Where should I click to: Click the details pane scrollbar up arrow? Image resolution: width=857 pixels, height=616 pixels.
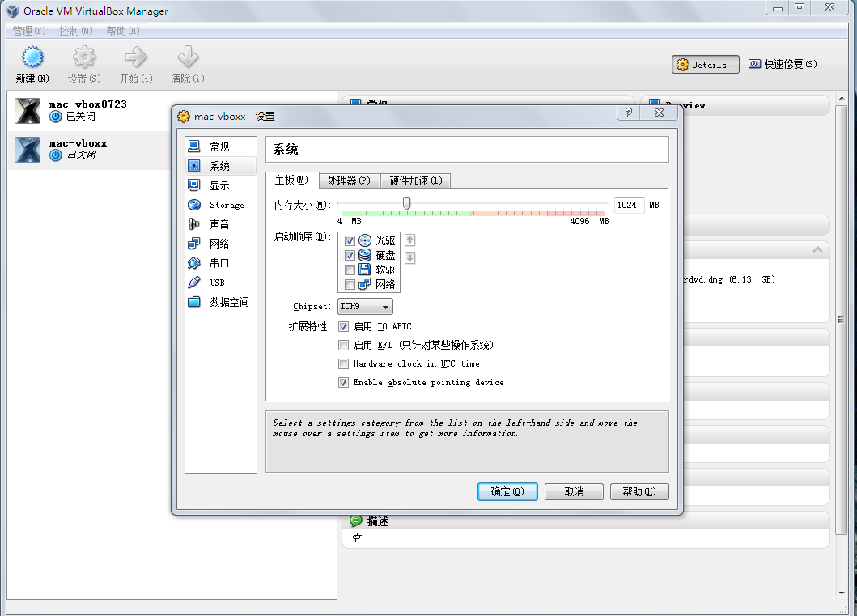(841, 99)
